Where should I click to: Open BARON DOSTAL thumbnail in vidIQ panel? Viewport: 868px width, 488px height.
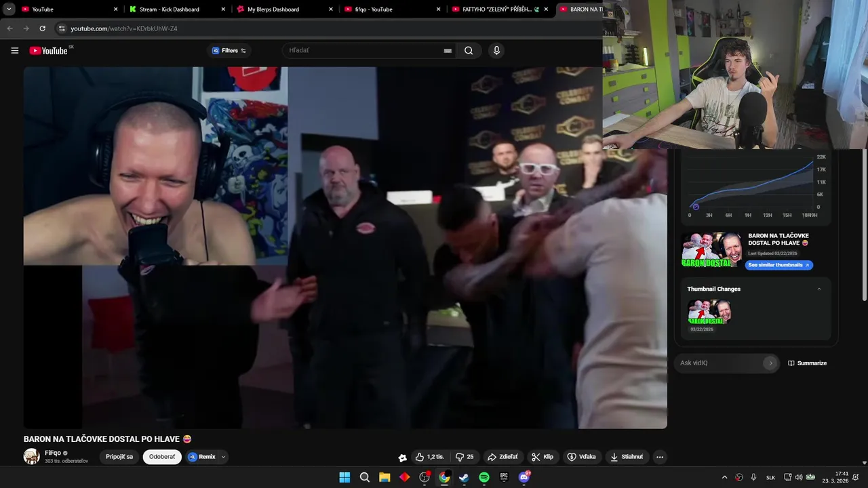(x=712, y=250)
